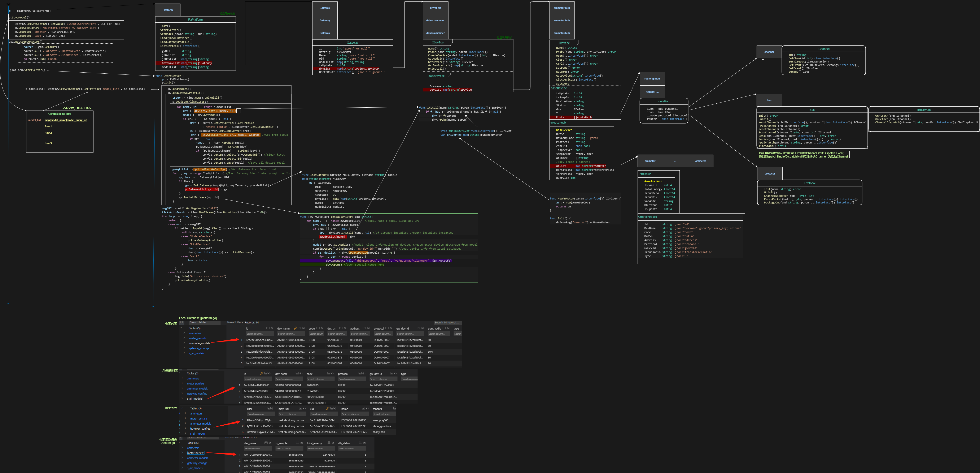Click search field under mqtt_url column
Image resolution: width=980 pixels, height=473 pixels.
point(292,414)
